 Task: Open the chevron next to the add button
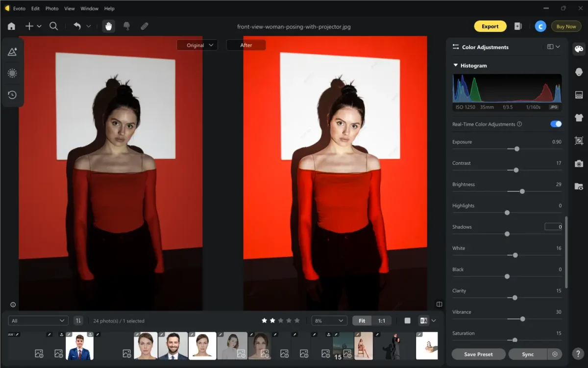(x=39, y=26)
